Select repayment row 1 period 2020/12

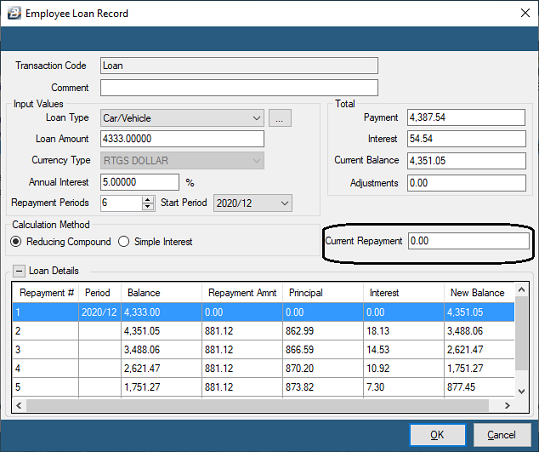[263, 312]
